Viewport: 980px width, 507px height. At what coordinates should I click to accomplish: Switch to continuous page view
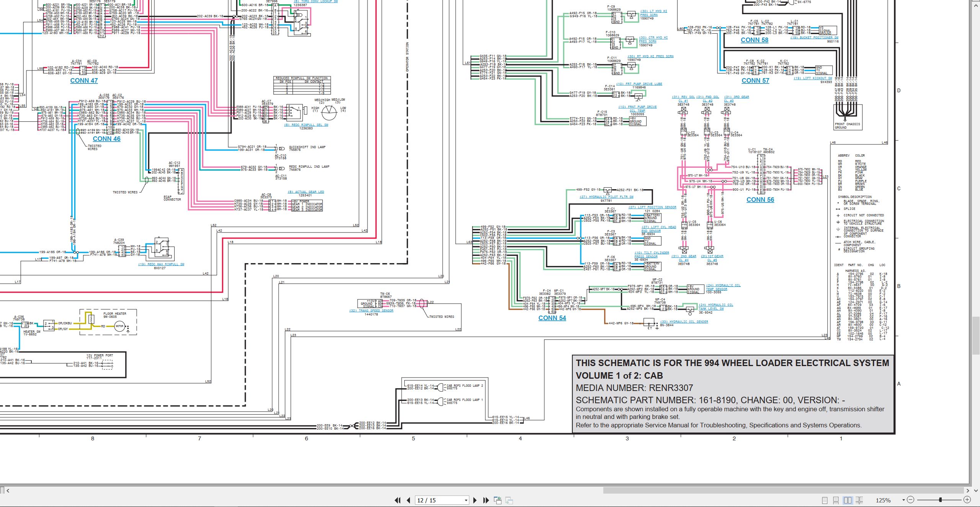(836, 500)
